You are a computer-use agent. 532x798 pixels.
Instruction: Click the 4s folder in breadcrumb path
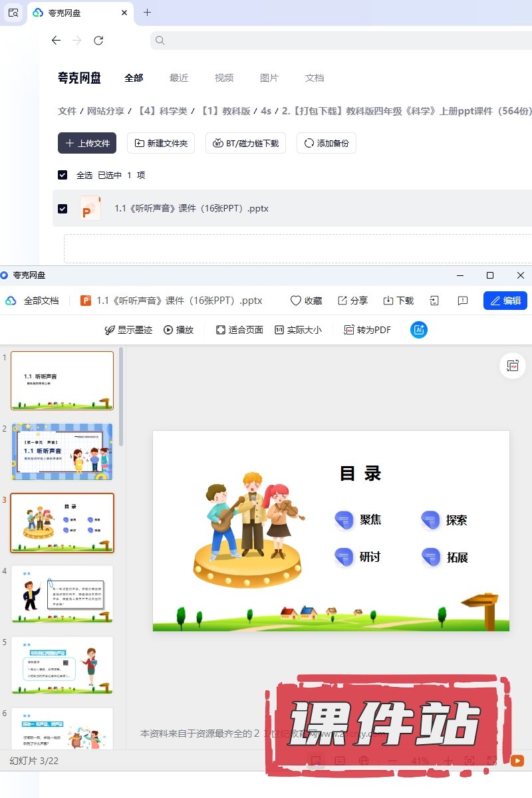[266, 111]
